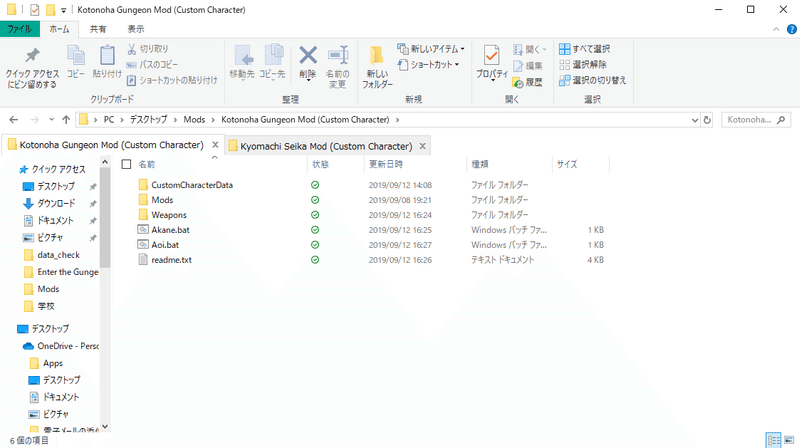Expand address bar history dropdown
Viewport: 800px width, 448px height.
point(694,120)
